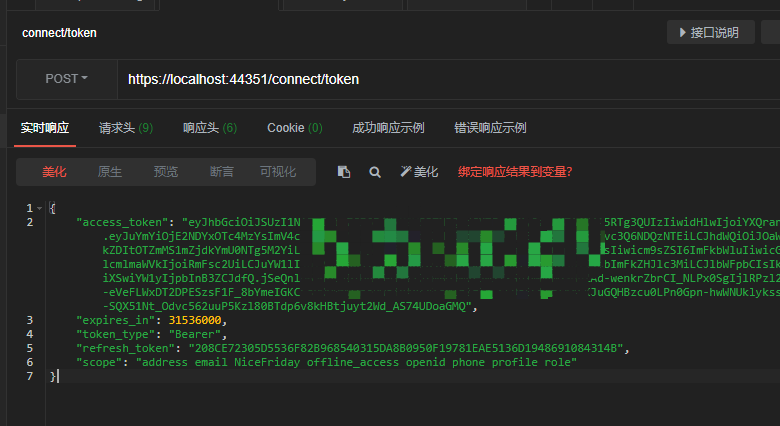780x426 pixels.
Task: Click the scope value string
Action: [356, 362]
